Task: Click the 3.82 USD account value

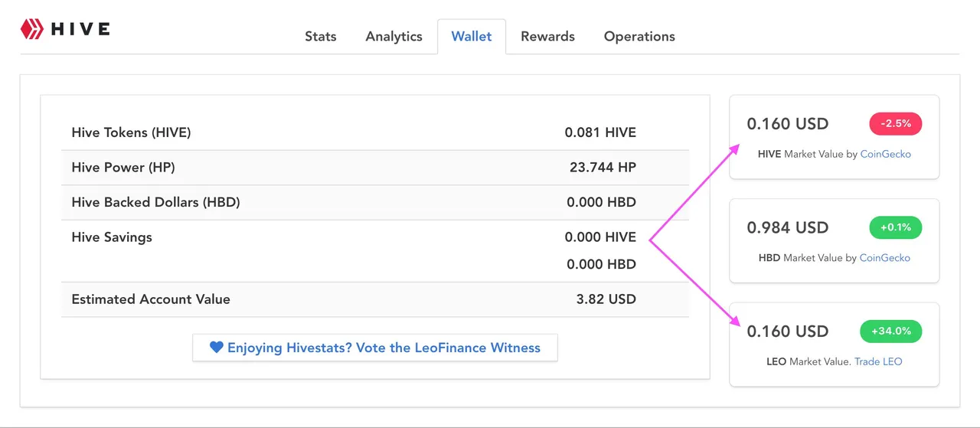Action: (606, 299)
